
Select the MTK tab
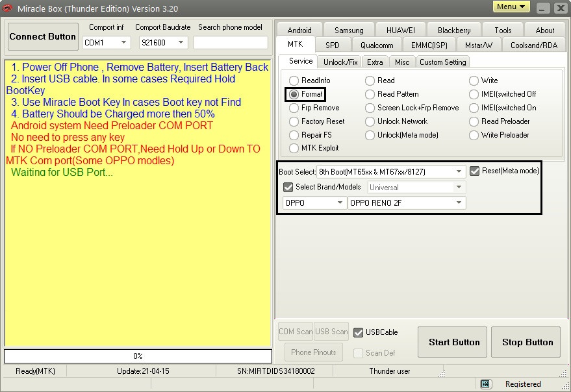click(296, 44)
